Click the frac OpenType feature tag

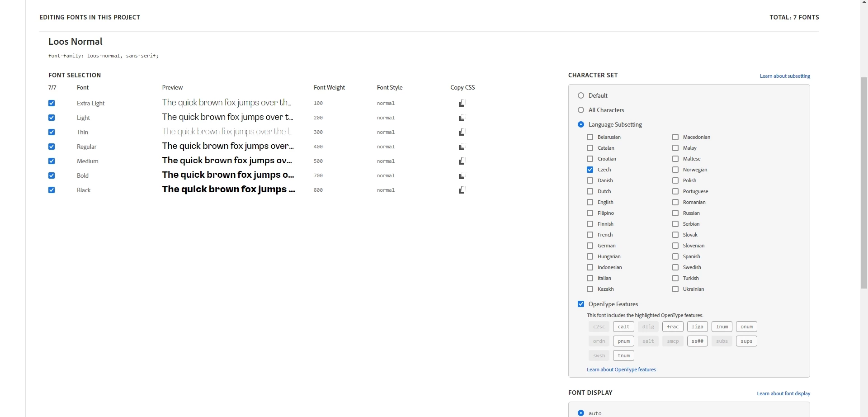coord(673,327)
